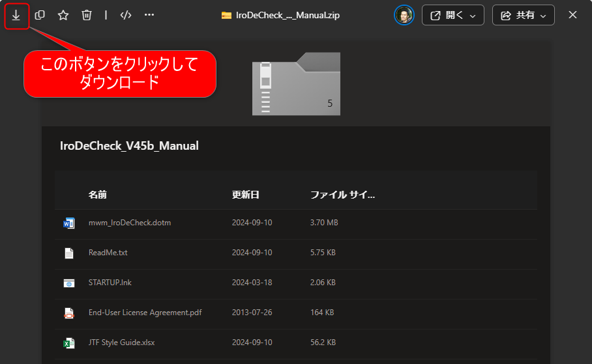Click the shortcut icon for STARTUP.lnk
Screen dimensions: 592x364
69,283
